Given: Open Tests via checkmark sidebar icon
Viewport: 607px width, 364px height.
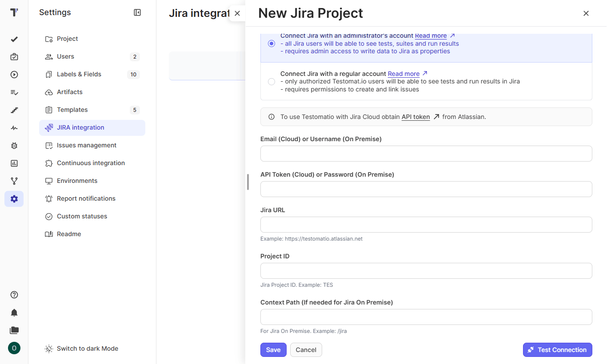Looking at the screenshot, I should [14, 39].
